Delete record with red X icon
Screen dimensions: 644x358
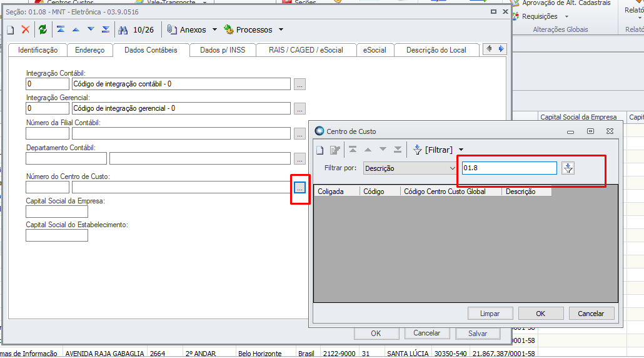pyautogui.click(x=26, y=29)
